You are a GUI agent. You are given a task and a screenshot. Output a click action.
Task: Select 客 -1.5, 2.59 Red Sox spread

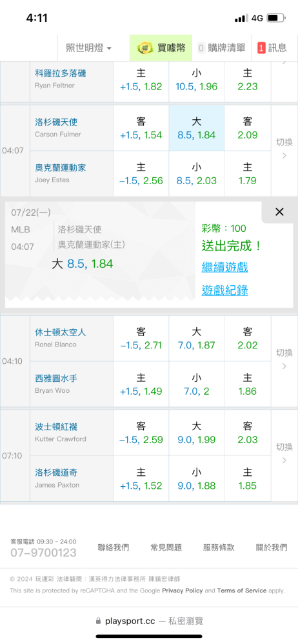coord(141,433)
